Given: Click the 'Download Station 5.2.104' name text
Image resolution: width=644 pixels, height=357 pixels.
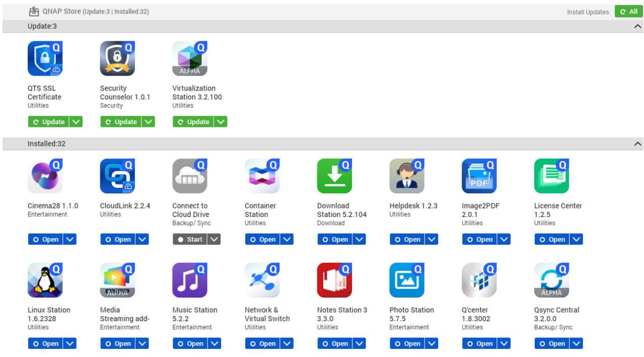Looking at the screenshot, I should point(342,210).
